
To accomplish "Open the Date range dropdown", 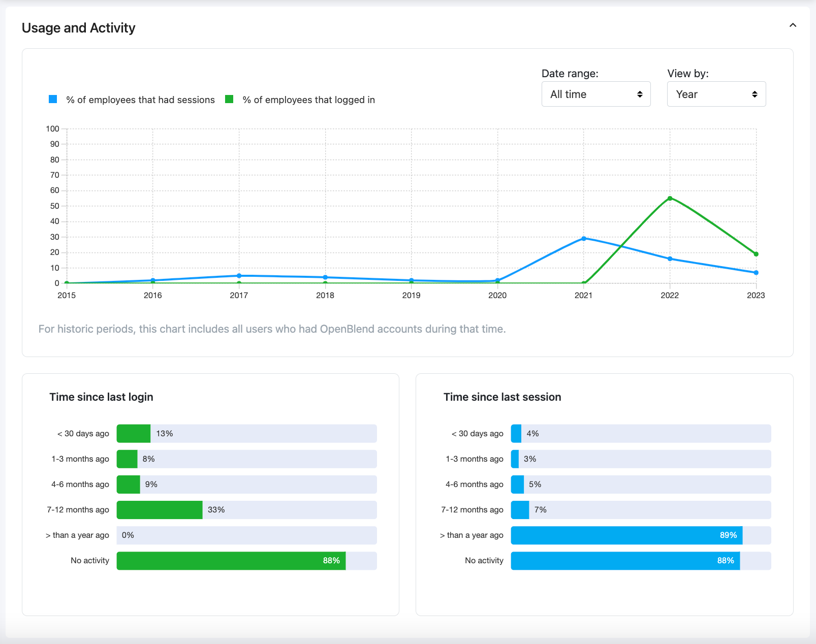I will 596,94.
